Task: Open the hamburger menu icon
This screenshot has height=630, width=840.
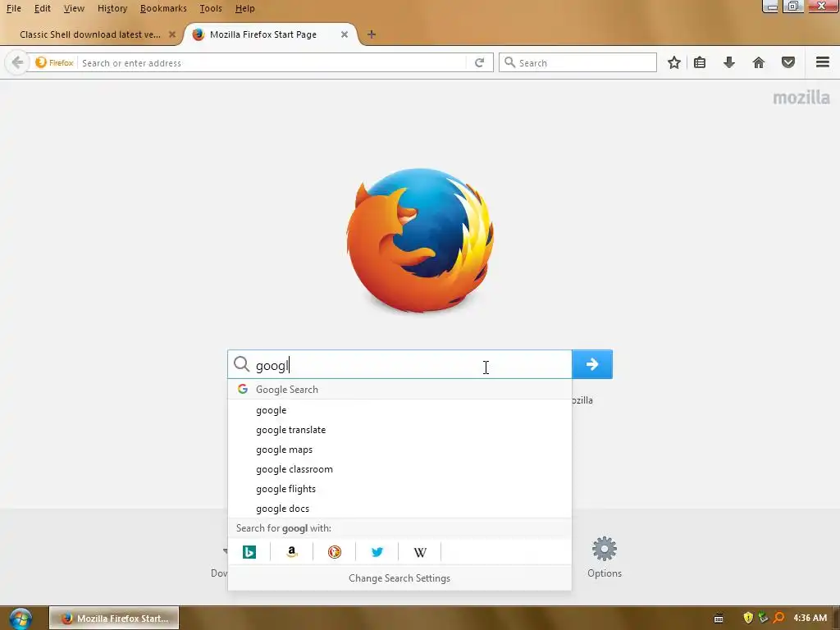Action: [x=823, y=62]
